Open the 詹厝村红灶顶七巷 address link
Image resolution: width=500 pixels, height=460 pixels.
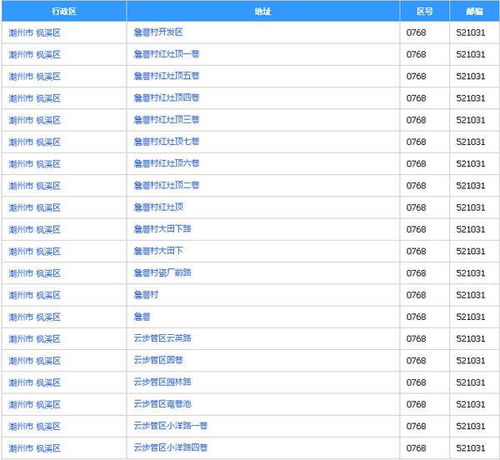click(x=166, y=142)
